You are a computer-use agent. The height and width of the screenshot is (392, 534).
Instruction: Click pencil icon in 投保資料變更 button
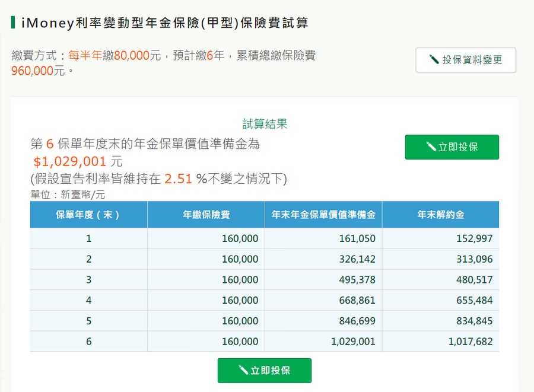(x=434, y=59)
